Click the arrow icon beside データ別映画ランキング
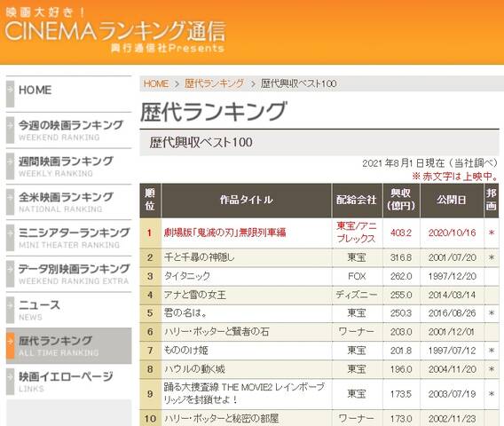This screenshot has height=426, width=504. click(11, 274)
